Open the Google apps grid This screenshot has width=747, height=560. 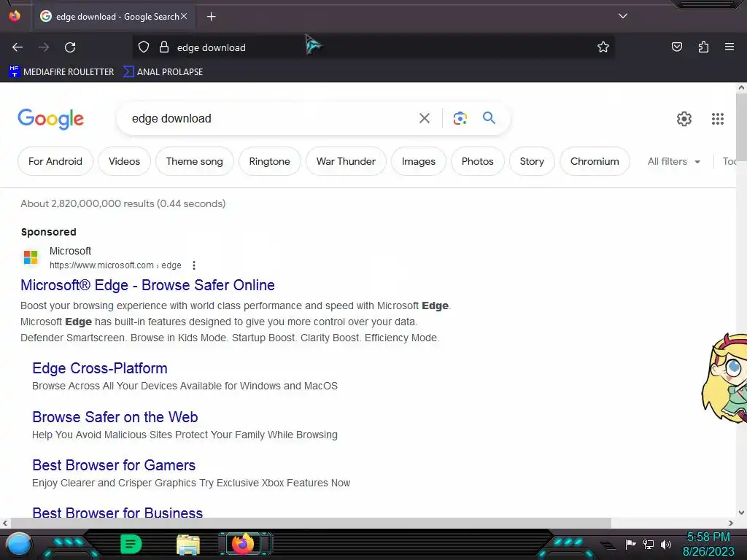[718, 119]
